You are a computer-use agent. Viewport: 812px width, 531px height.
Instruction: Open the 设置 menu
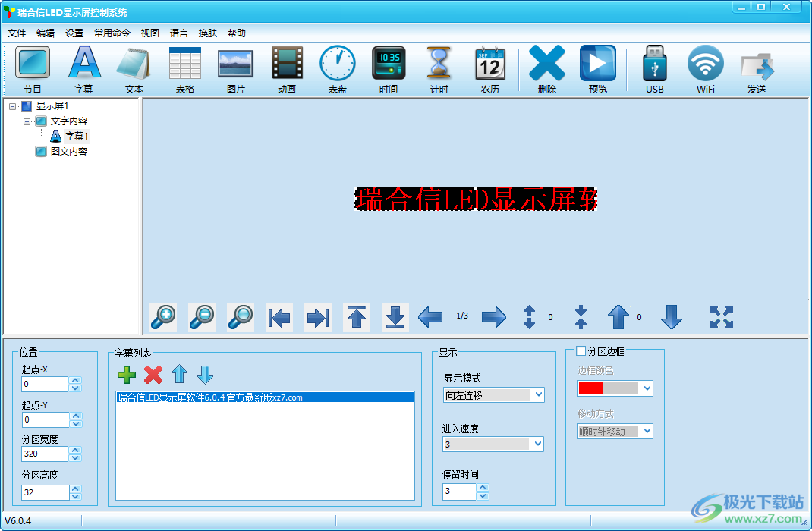click(74, 33)
